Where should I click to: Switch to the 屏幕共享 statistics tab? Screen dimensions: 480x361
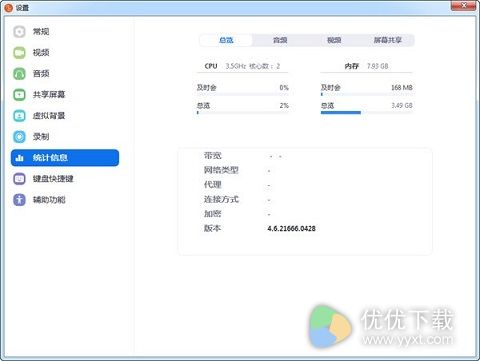[x=388, y=40]
